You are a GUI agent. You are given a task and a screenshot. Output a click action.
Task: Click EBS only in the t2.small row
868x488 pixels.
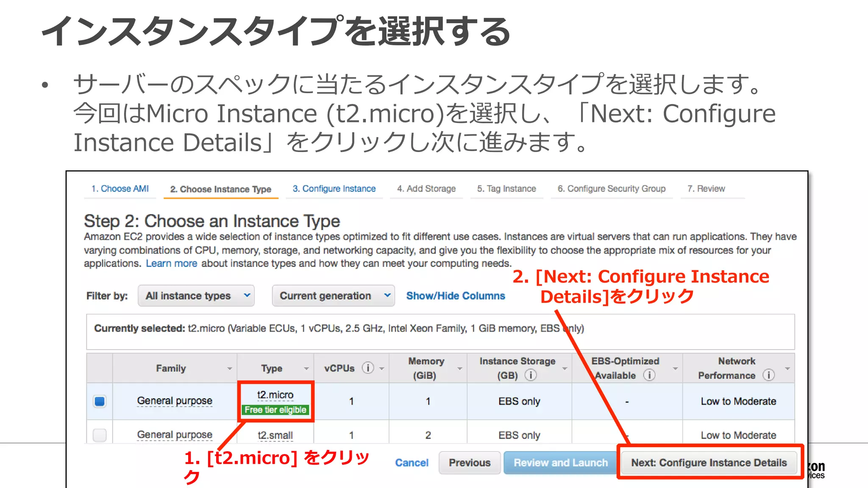point(519,435)
